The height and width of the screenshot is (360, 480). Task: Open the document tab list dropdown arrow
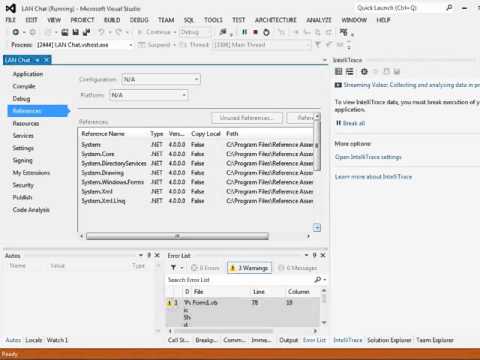pyautogui.click(x=325, y=60)
